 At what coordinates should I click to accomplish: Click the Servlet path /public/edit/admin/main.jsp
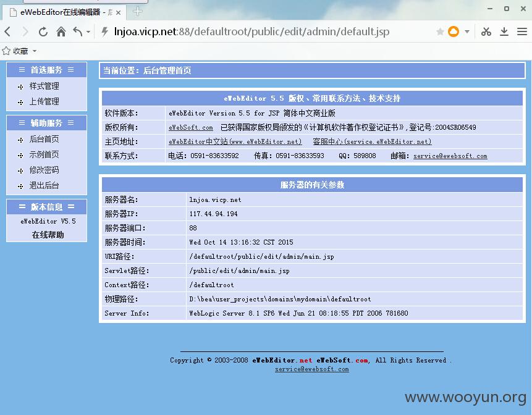click(239, 271)
